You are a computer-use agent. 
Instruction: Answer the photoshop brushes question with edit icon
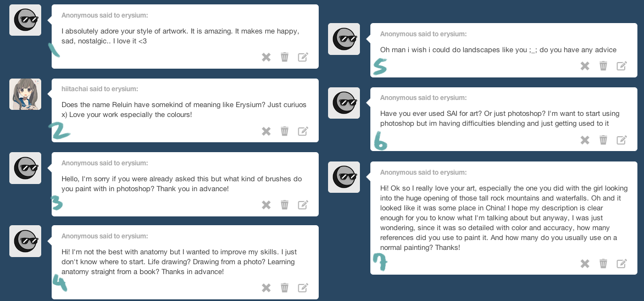pos(303,205)
